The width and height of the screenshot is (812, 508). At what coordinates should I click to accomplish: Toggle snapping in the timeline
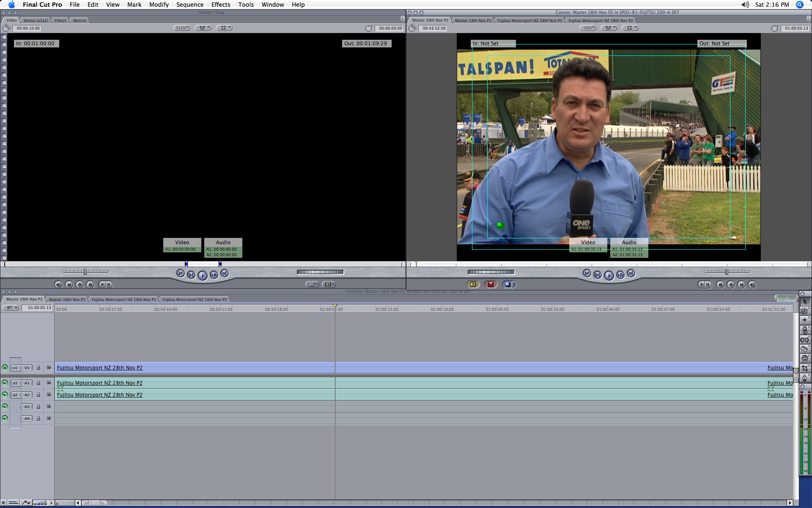(x=791, y=298)
